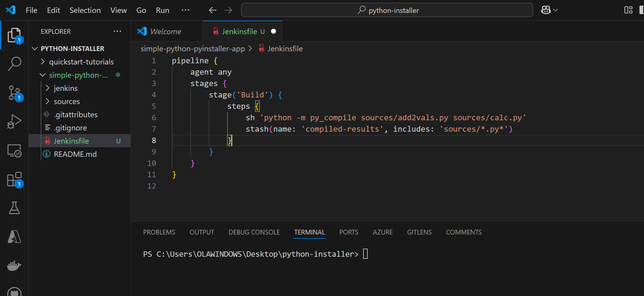Open the Azure view icon
The image size is (644, 296).
14,237
